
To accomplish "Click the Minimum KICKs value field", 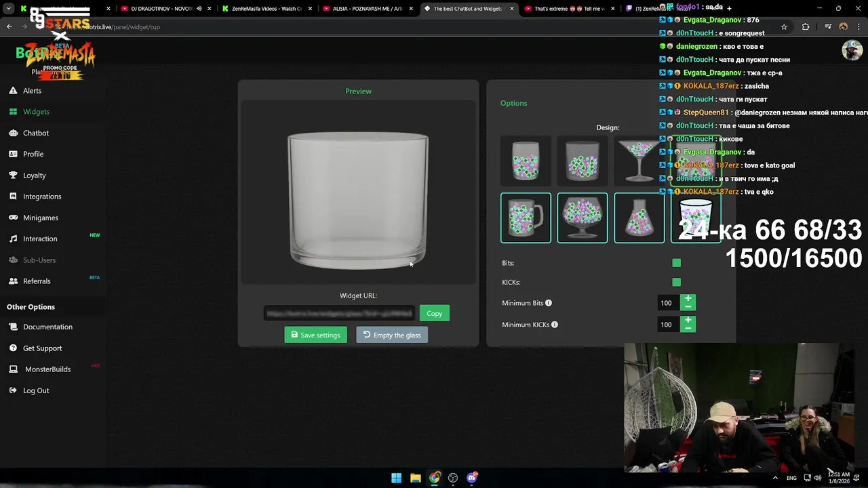I will (x=669, y=325).
